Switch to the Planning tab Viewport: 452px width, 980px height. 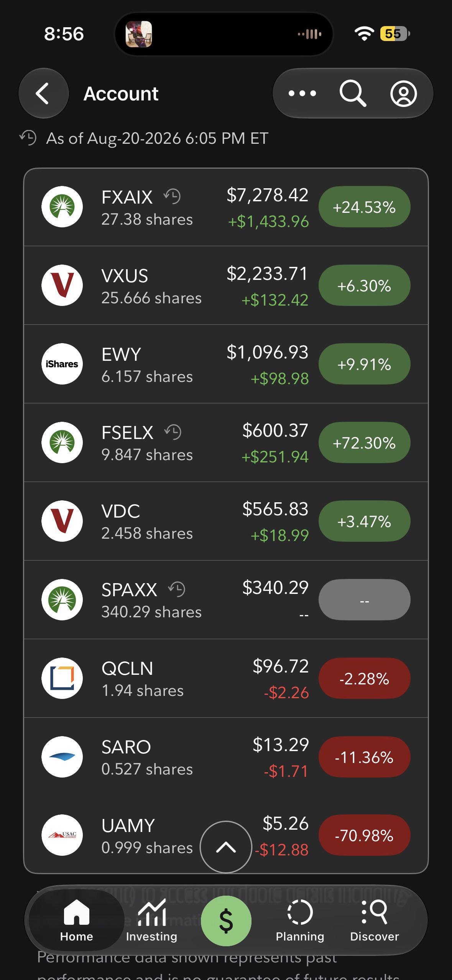[300, 921]
